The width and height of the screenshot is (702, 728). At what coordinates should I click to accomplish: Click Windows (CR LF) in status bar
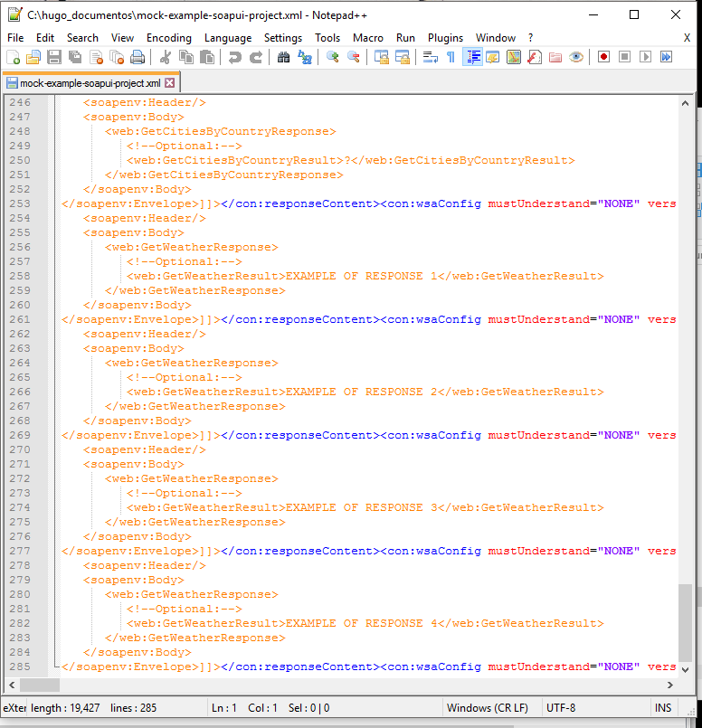pos(488,708)
